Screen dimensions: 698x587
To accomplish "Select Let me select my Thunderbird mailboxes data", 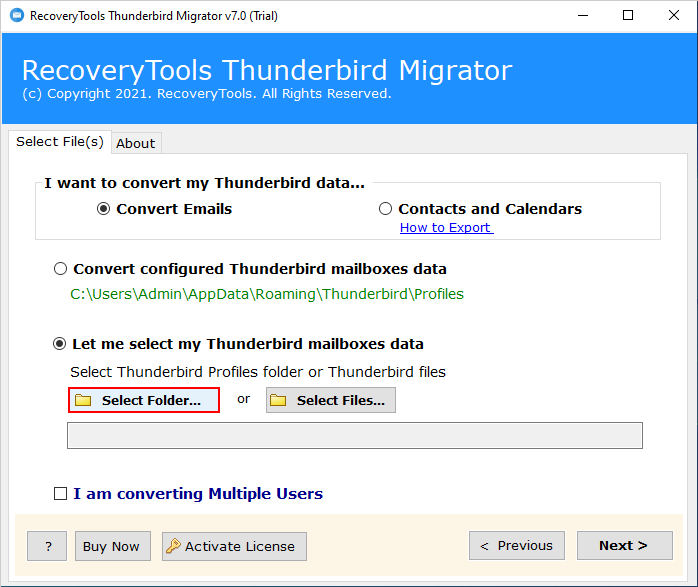I will point(60,344).
